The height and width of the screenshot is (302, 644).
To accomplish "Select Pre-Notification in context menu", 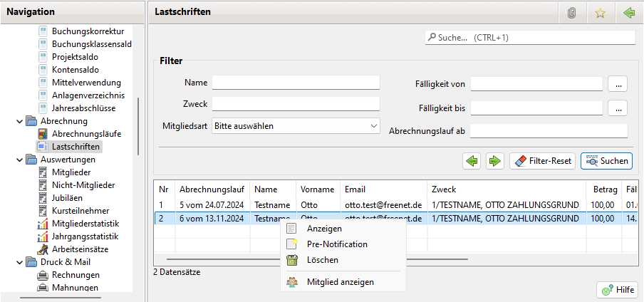I will (337, 244).
